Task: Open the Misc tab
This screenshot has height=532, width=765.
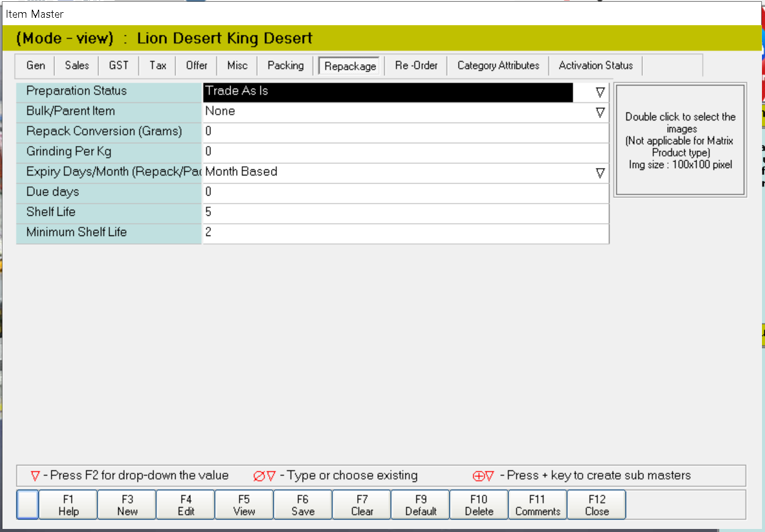Action: click(x=237, y=65)
